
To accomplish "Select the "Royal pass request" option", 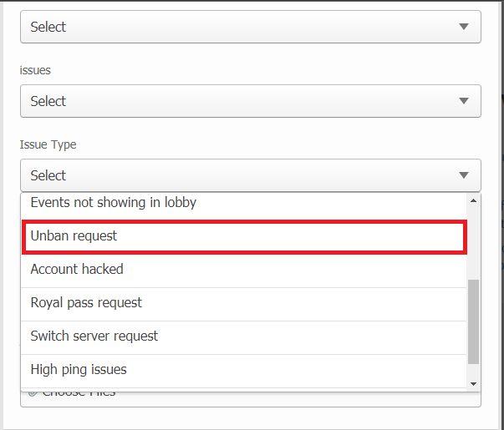I will coord(86,302).
